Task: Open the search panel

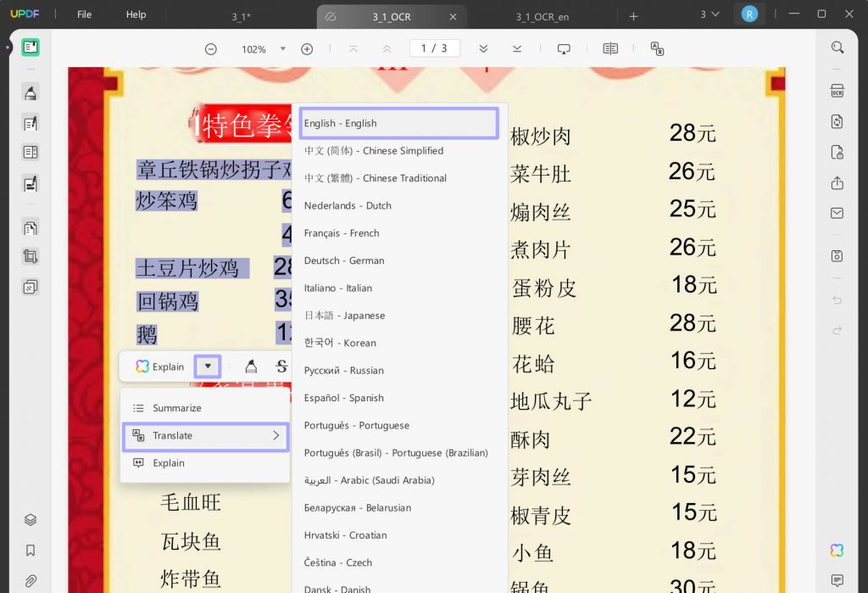Action: coord(837,48)
